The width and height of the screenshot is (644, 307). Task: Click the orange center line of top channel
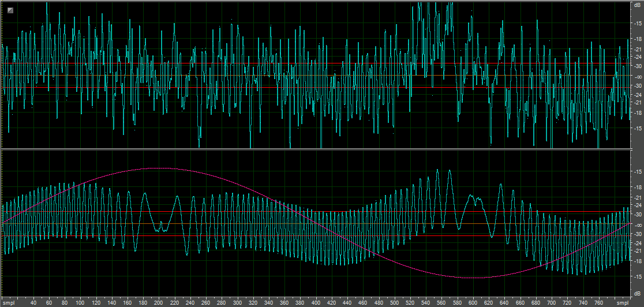coord(316,75)
